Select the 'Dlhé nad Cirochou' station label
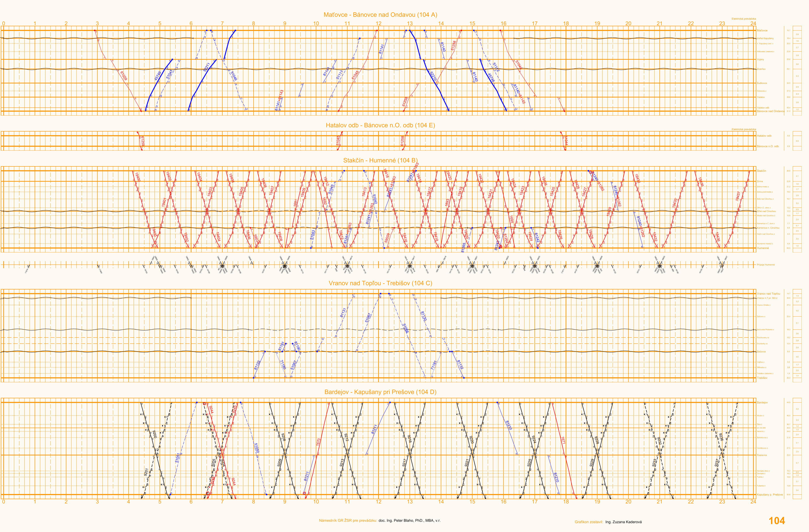 [x=766, y=211]
